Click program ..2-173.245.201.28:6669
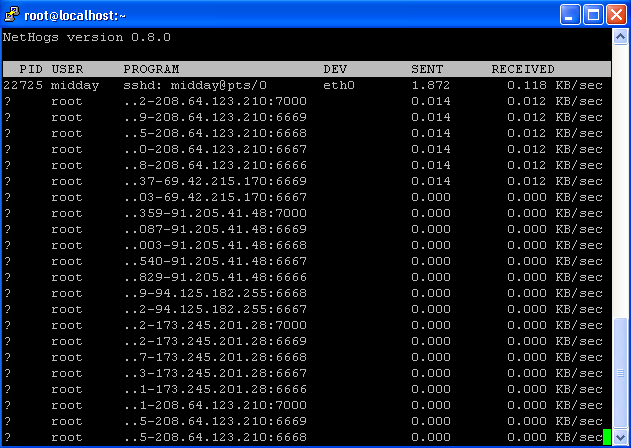Viewport: 631px width, 448px height. 215,341
